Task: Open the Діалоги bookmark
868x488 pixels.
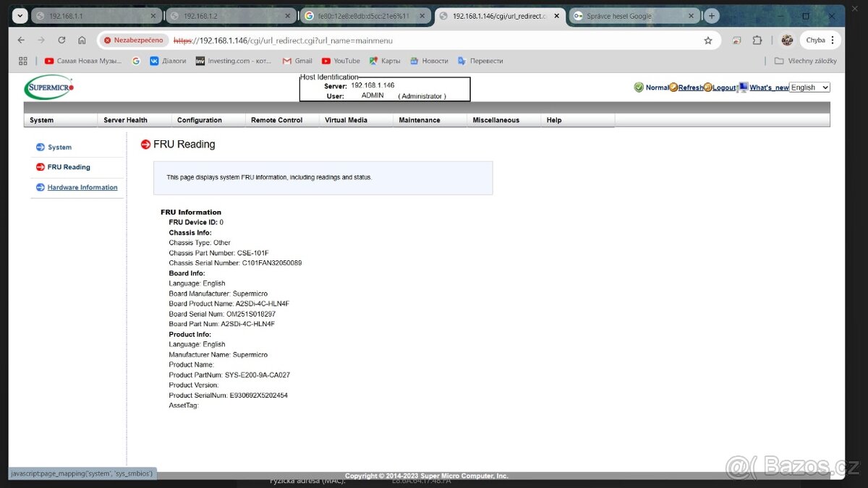Action: pos(168,61)
